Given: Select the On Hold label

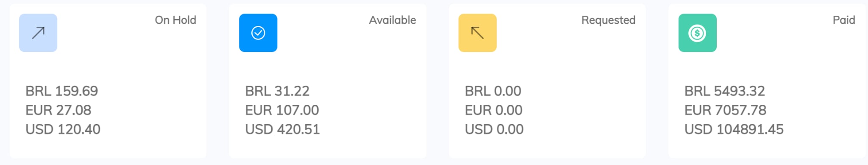Looking at the screenshot, I should pos(175,20).
